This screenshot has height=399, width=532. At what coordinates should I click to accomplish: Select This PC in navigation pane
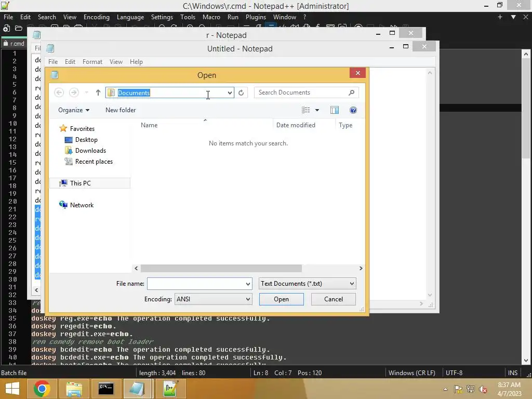pos(81,183)
